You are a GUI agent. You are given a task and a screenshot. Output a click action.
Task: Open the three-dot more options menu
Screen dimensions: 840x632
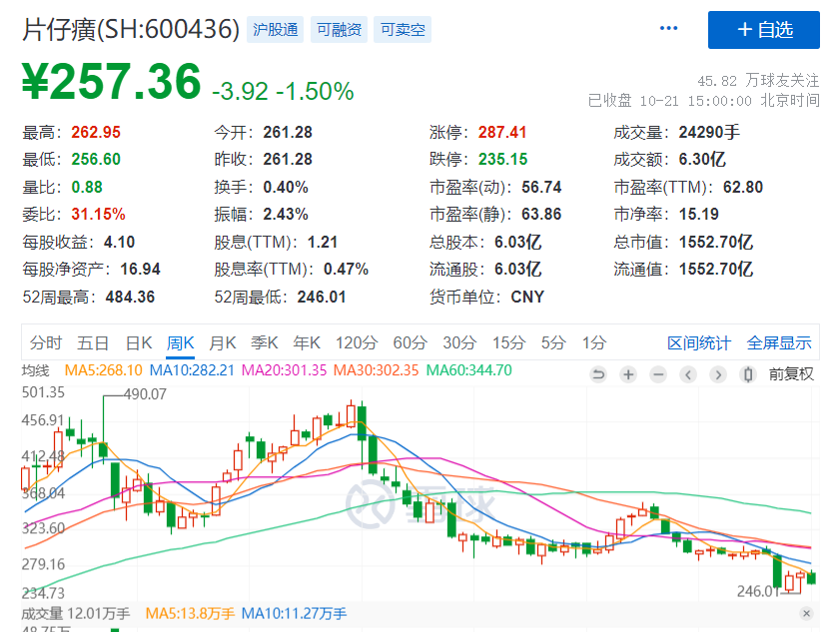click(668, 28)
